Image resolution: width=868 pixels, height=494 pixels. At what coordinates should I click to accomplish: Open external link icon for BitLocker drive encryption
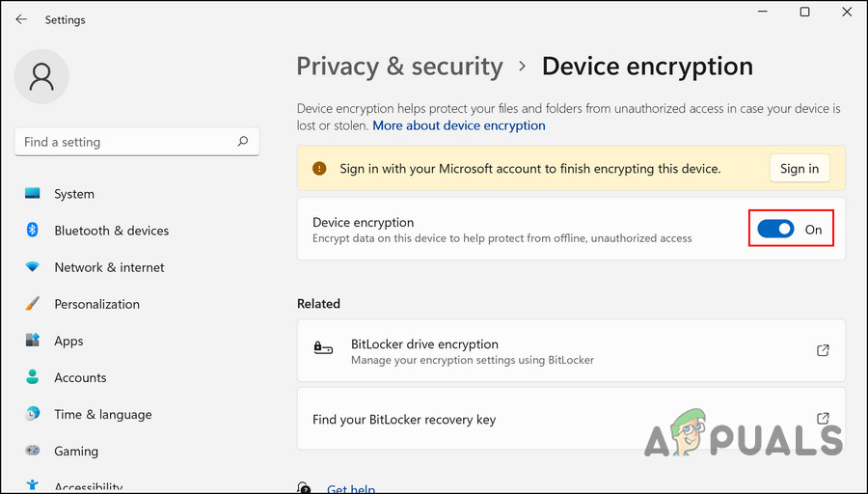823,350
